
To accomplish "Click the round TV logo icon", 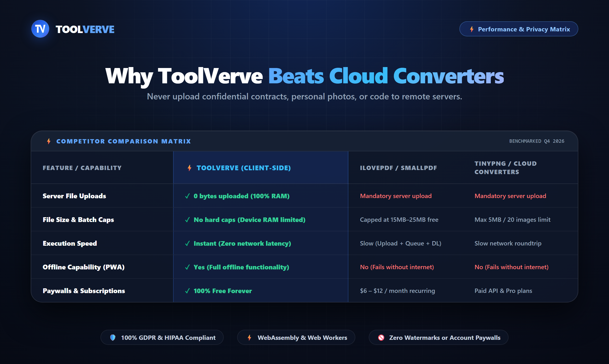I will 40,29.
